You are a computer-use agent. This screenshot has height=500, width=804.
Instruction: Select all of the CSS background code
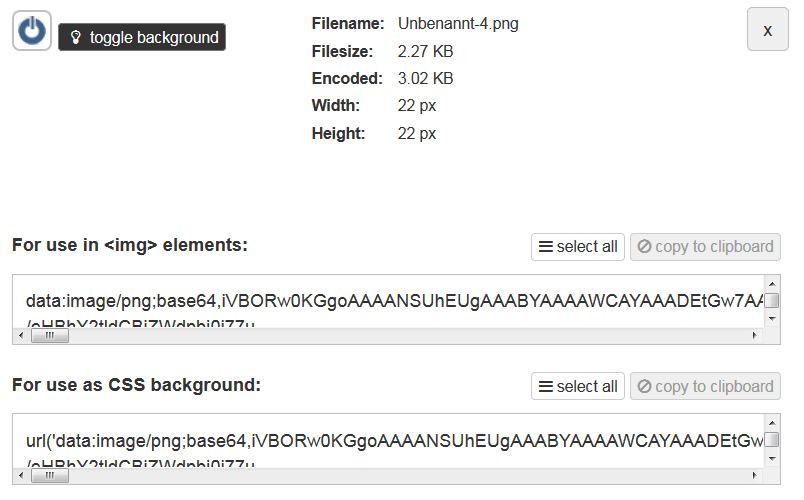point(578,387)
